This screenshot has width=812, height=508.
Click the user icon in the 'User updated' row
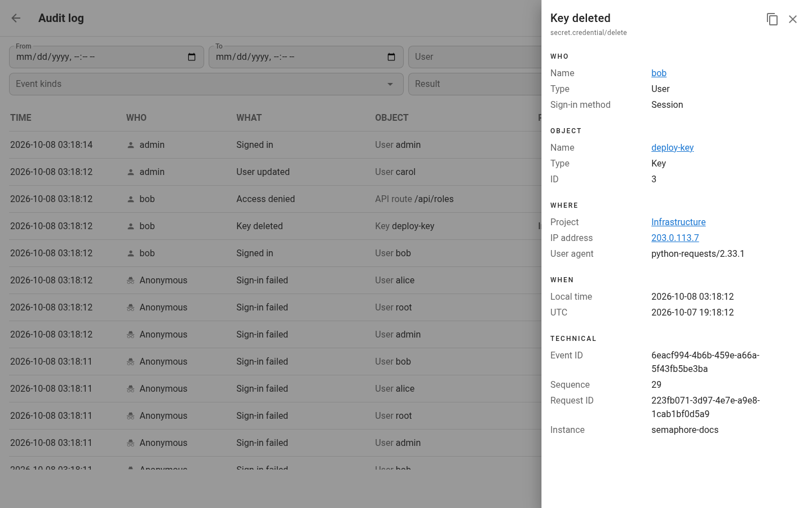pos(131,172)
